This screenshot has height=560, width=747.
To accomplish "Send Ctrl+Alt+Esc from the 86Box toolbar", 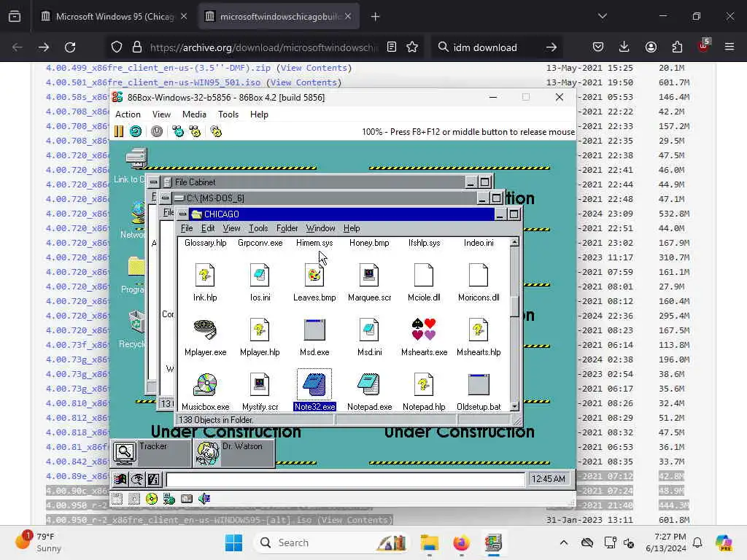I will coord(195,131).
